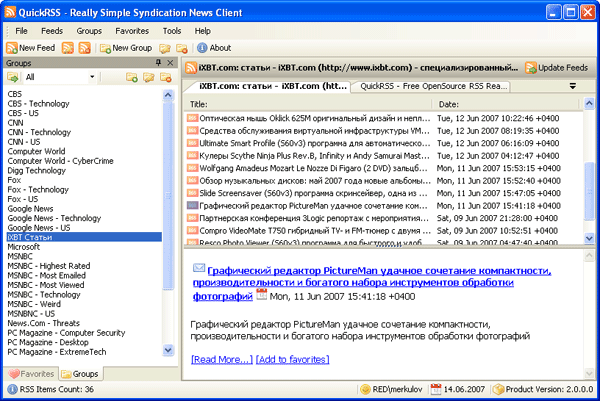Select the Графический редактор PictureMan list row
Image resolution: width=600 pixels, height=401 pixels.
click(x=383, y=206)
